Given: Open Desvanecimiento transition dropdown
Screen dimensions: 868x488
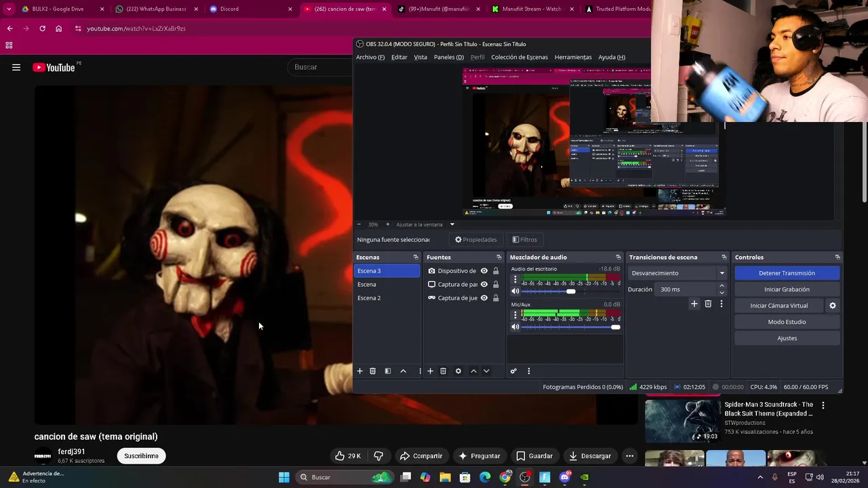Looking at the screenshot, I should pyautogui.click(x=677, y=273).
